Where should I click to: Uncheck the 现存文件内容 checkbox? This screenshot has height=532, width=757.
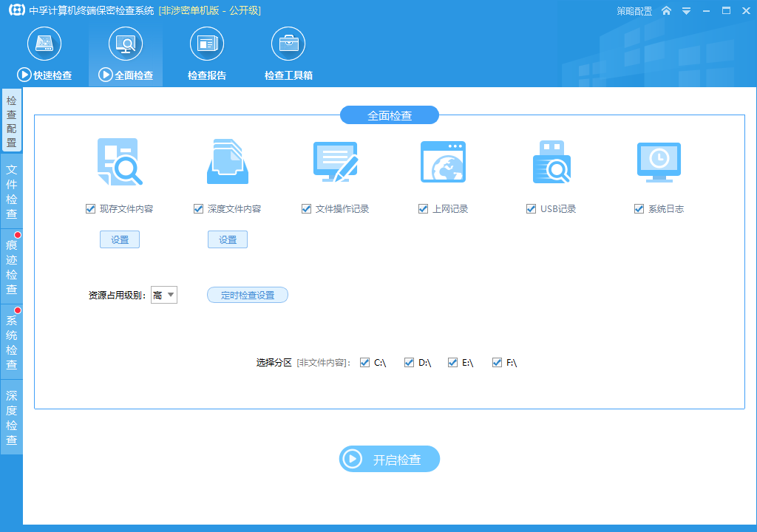point(90,208)
